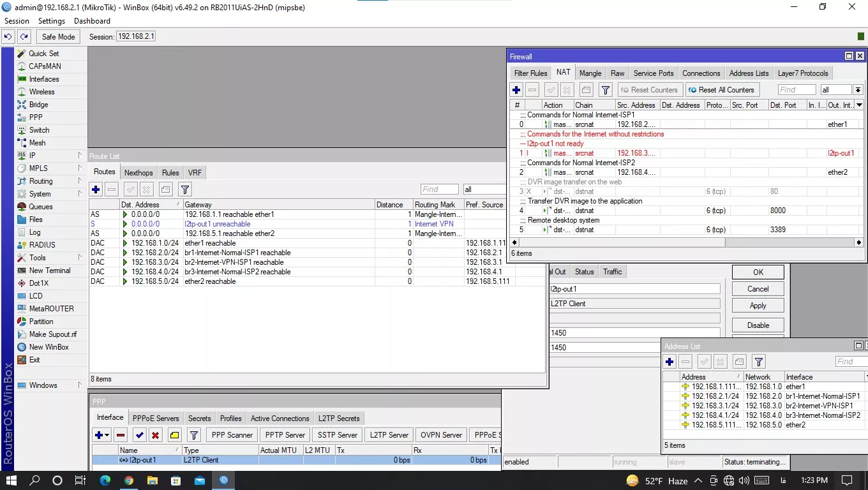The width and height of the screenshot is (868, 490).
Task: Open Files in sidebar
Action: pos(36,219)
